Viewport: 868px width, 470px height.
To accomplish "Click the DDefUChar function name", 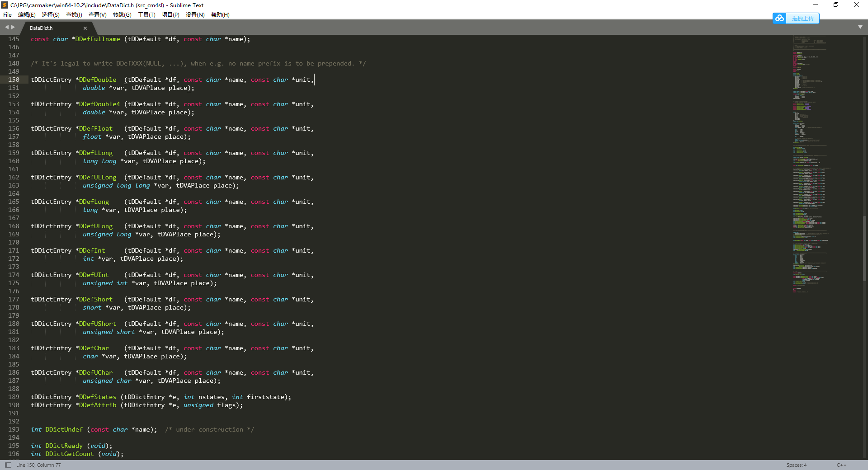I will (x=96, y=373).
